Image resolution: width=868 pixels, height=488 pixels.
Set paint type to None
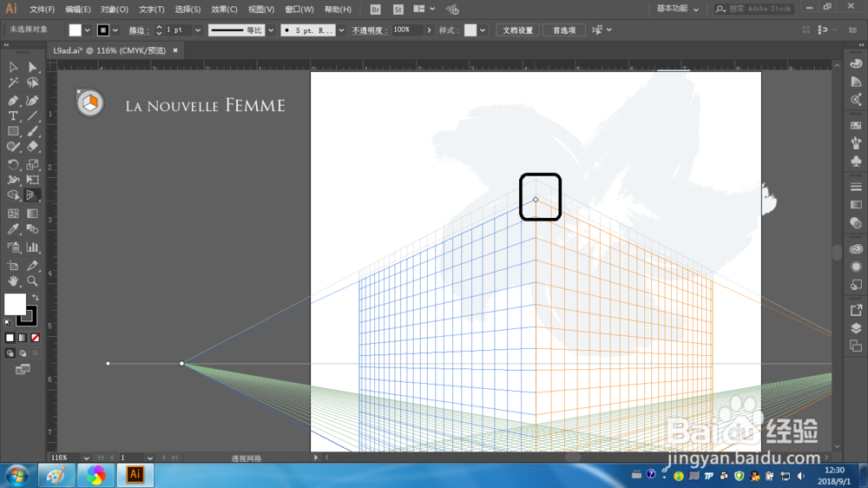[x=36, y=337]
